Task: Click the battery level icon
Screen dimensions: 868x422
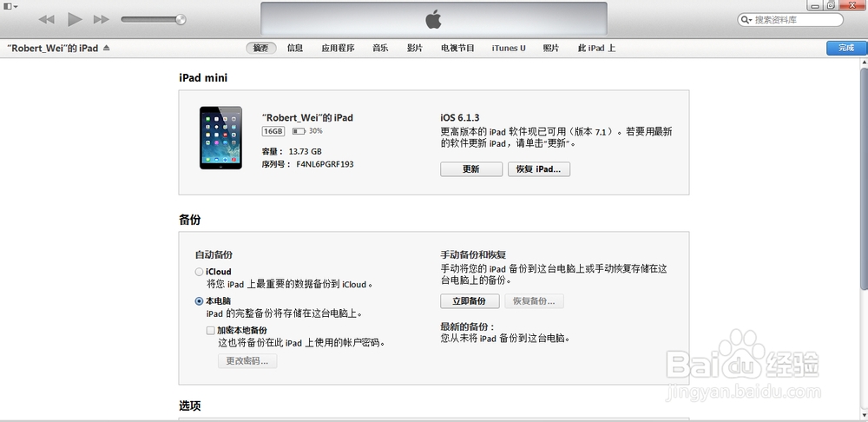Action: tap(299, 131)
